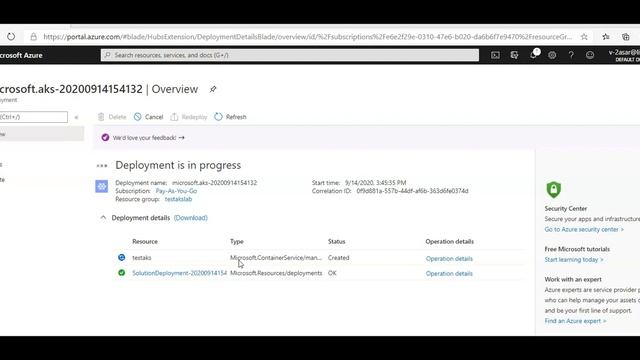Open the SolutionDeployment-20200914154 resource link
The height and width of the screenshot is (360, 640).
coord(179,273)
